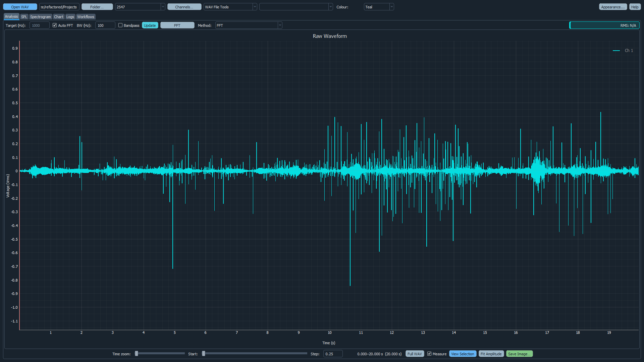Click the RMS: N/A readout bar
The width and height of the screenshot is (644, 362).
click(604, 25)
